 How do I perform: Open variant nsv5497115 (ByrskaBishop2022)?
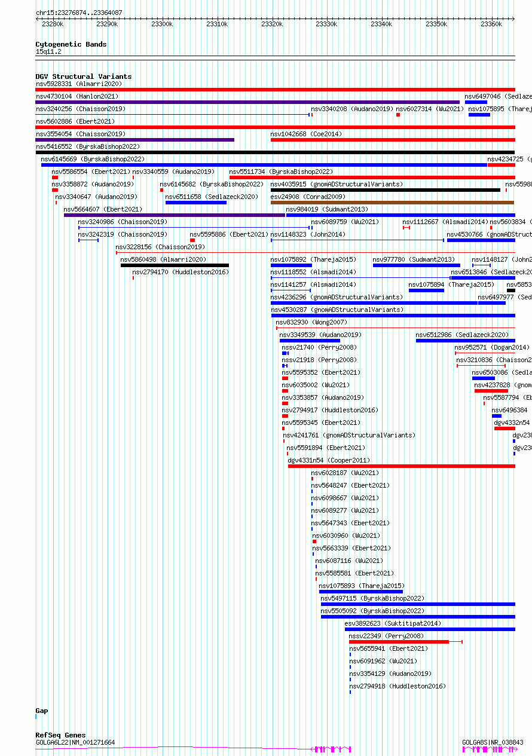(x=372, y=598)
